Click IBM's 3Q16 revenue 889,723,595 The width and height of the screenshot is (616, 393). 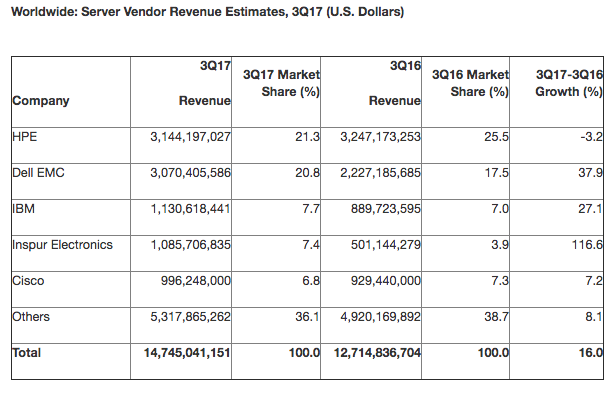coord(386,208)
